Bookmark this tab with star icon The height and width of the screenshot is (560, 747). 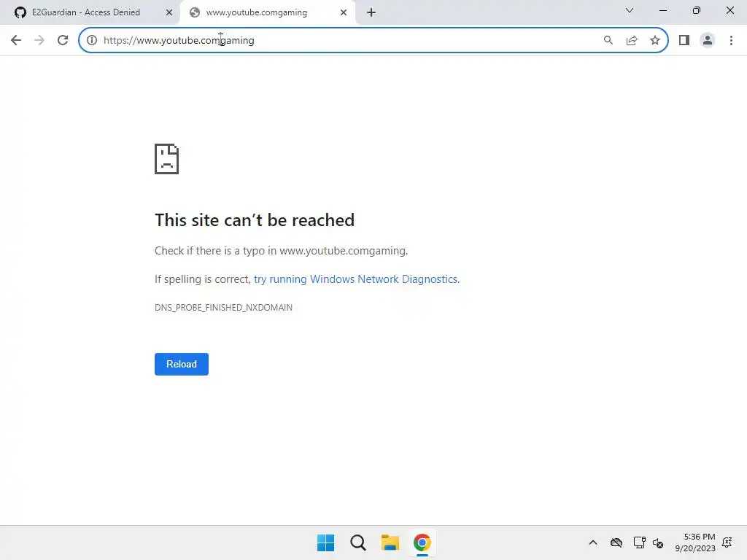click(x=655, y=41)
